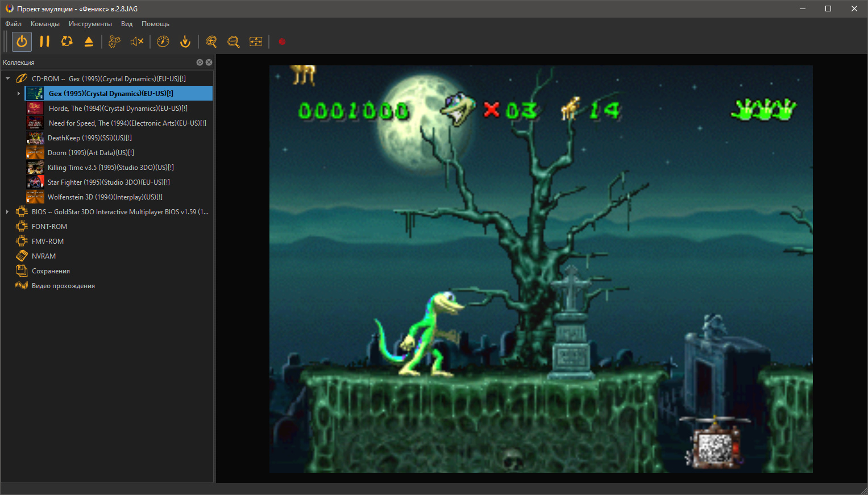The height and width of the screenshot is (495, 868).
Task: Expand the Gex (1995) entry arrow
Action: [19, 93]
